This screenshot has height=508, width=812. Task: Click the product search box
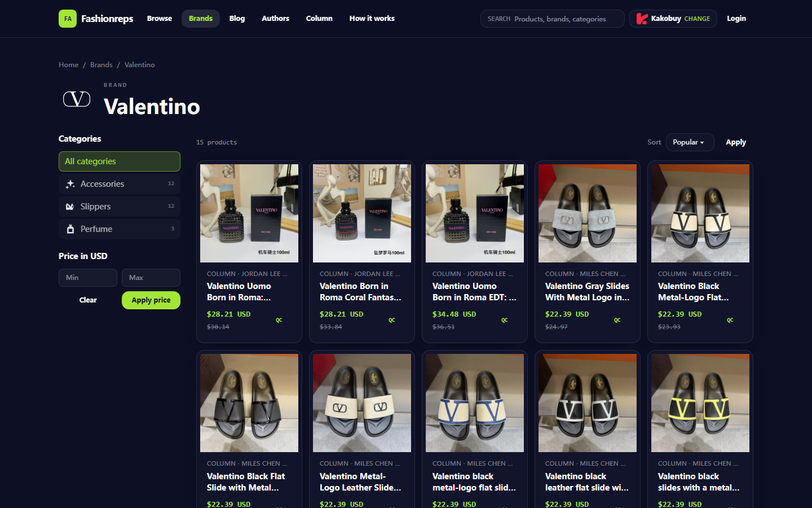[x=553, y=19]
